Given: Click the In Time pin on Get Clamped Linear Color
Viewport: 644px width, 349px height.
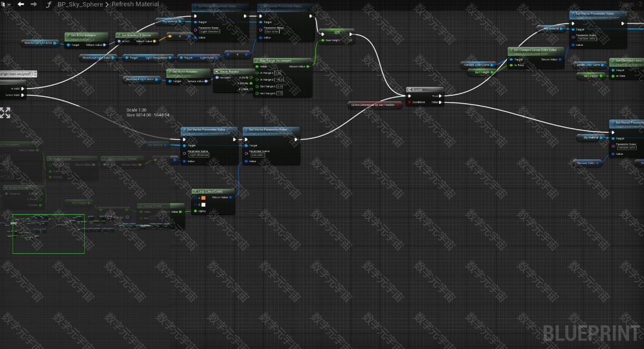Looking at the screenshot, I should pyautogui.click(x=511, y=65).
